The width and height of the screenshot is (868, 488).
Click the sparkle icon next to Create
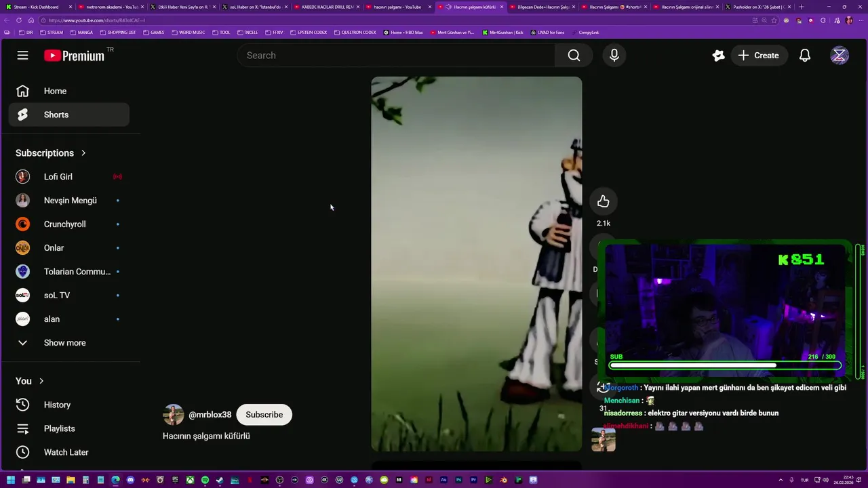(719, 56)
